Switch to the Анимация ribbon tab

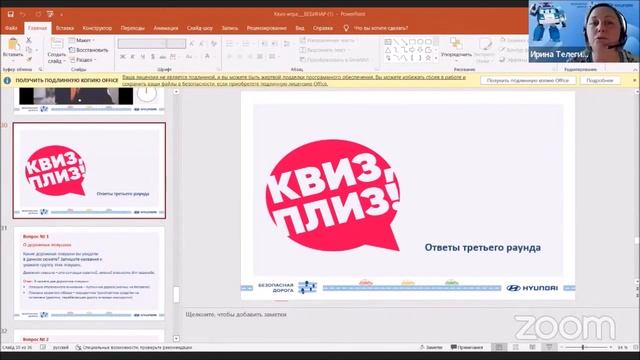[x=166, y=28]
